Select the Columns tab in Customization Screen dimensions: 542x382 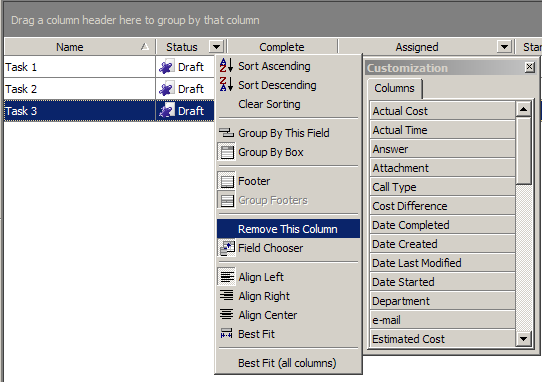(x=394, y=88)
